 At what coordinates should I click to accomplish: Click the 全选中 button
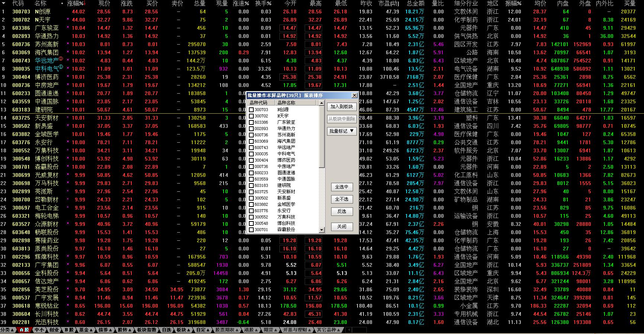click(342, 187)
